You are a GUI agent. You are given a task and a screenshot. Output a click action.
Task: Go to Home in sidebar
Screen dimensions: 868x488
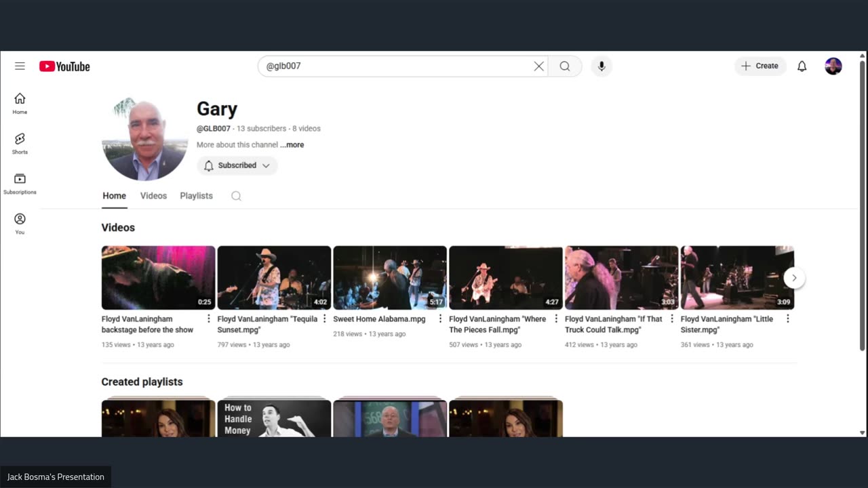pos(20,103)
